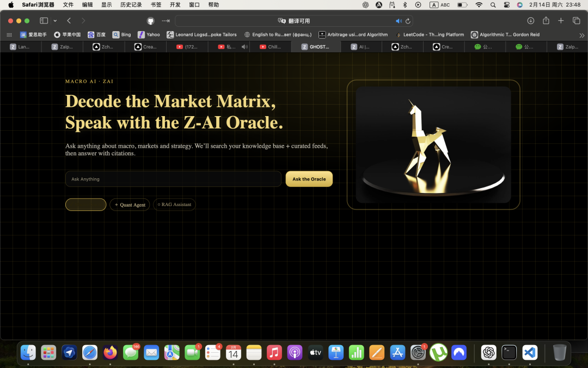Switch to the Chill... YouTube tab
This screenshot has width=588, height=368.
[x=271, y=47]
